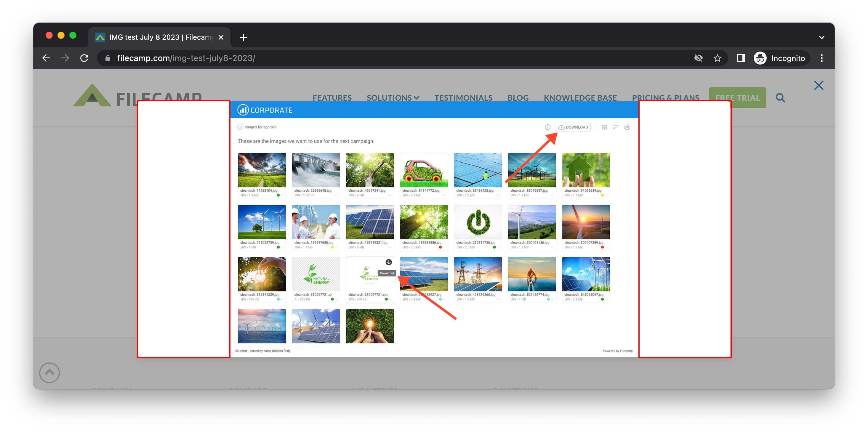Open tab search chevron in title bar
Screen dimensions: 868x433
coord(821,37)
